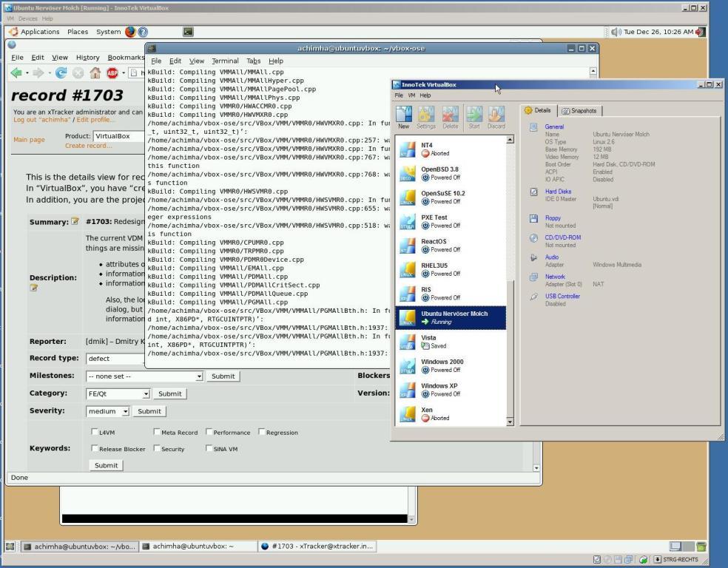Screen dimensions: 728x568
Task: Switch to the Details tab
Action: coord(538,110)
